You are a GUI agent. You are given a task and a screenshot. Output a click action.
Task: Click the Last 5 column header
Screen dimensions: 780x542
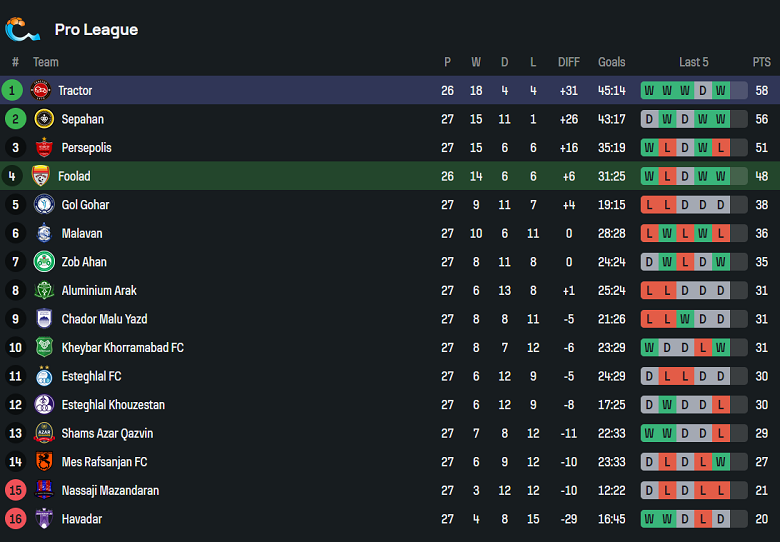[693, 62]
